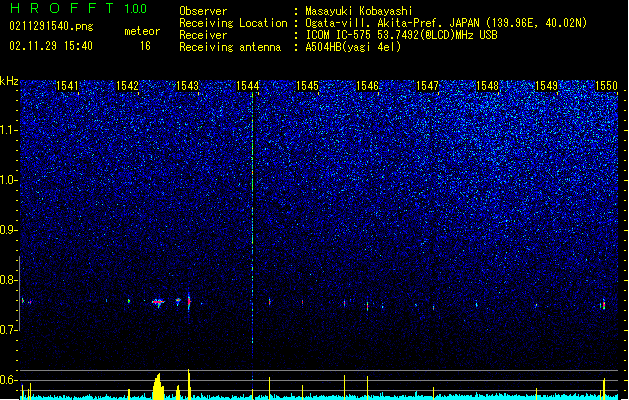Click the 0.8 kHz axis label
This screenshot has width=629, height=400.
tap(9, 280)
